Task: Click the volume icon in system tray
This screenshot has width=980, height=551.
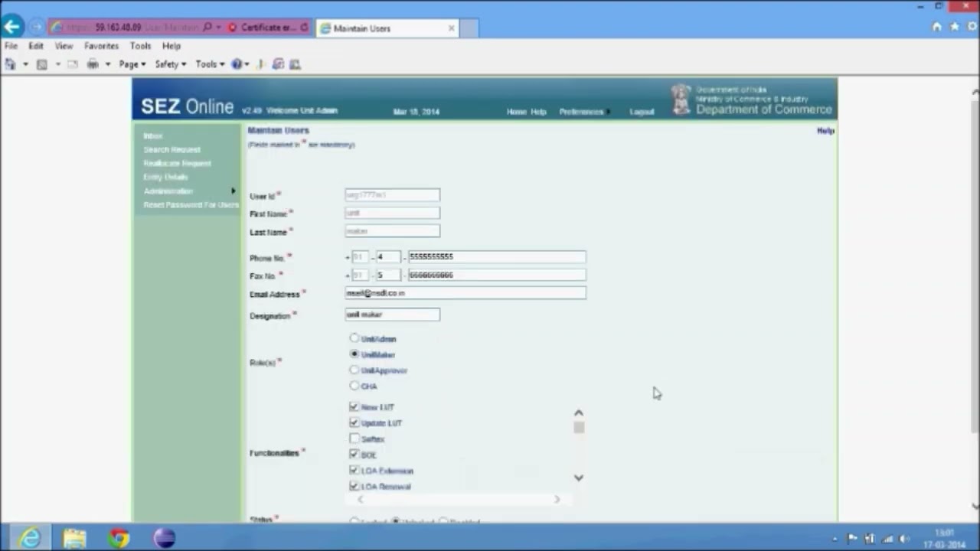Action: 904,539
